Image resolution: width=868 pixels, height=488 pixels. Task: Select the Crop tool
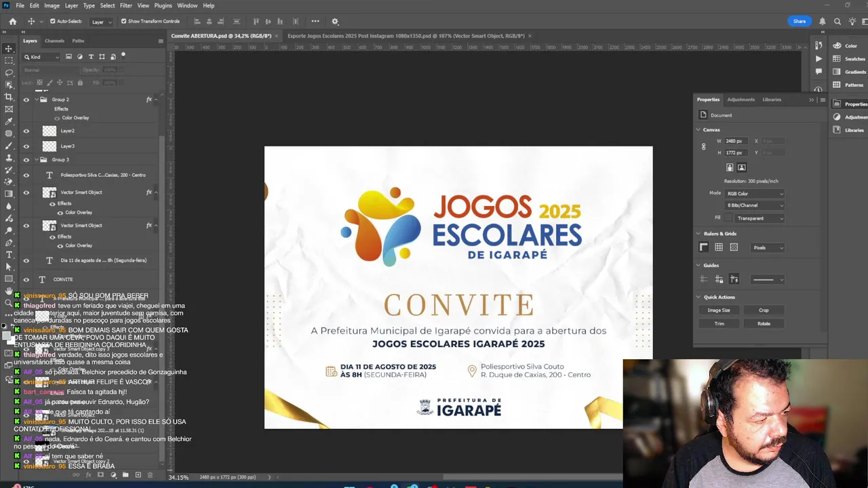point(9,97)
